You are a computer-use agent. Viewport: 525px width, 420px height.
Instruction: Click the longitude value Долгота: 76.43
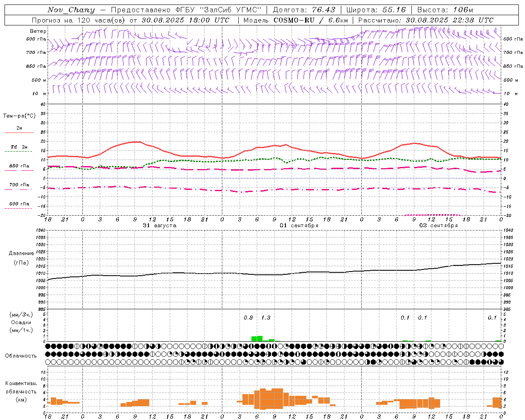point(304,10)
